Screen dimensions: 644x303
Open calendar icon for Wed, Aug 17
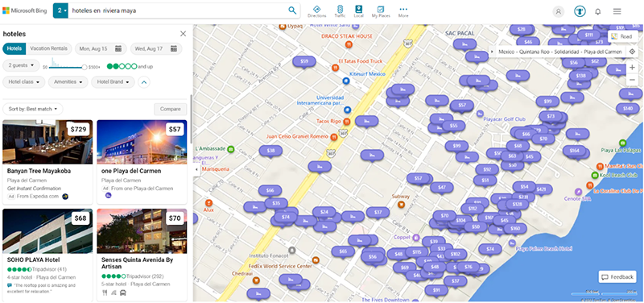[x=174, y=48]
